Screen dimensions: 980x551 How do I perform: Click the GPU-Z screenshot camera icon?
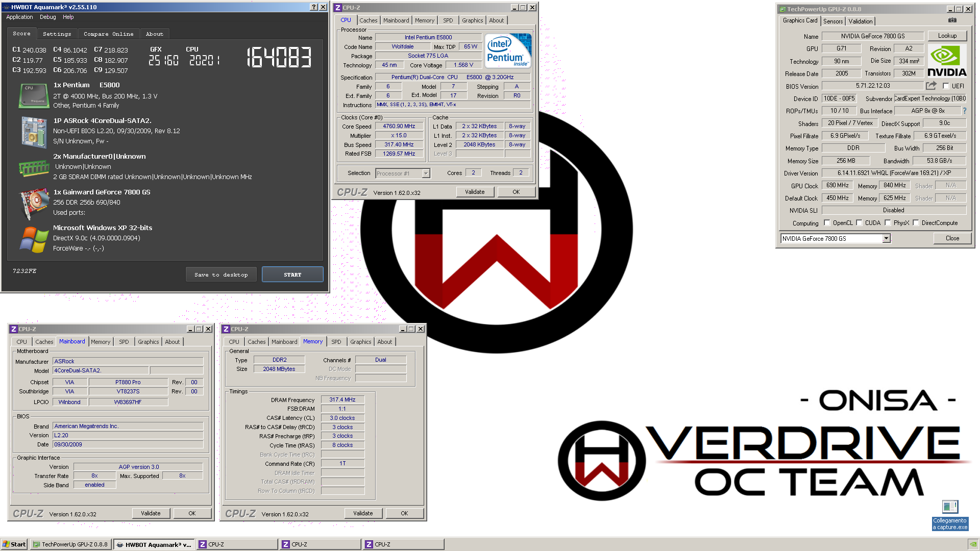(x=952, y=20)
